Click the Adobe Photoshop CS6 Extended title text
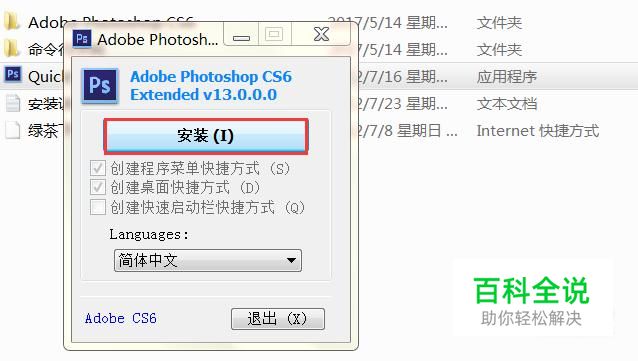This screenshot has width=638, height=361. click(x=211, y=85)
